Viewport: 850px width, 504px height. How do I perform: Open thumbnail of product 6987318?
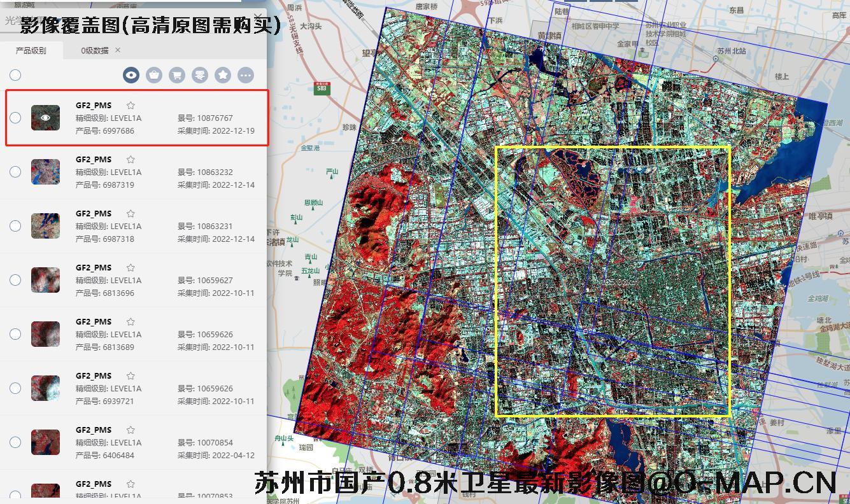(x=45, y=226)
